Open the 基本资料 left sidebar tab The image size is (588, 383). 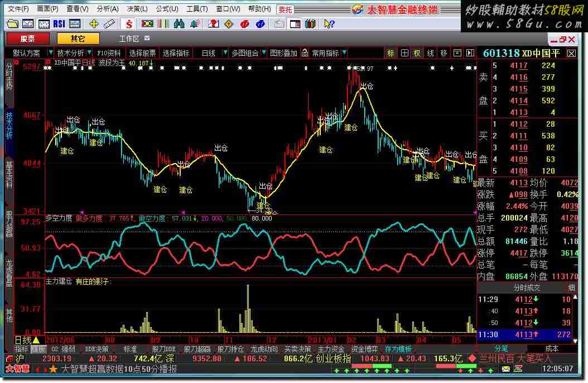[x=8, y=174]
